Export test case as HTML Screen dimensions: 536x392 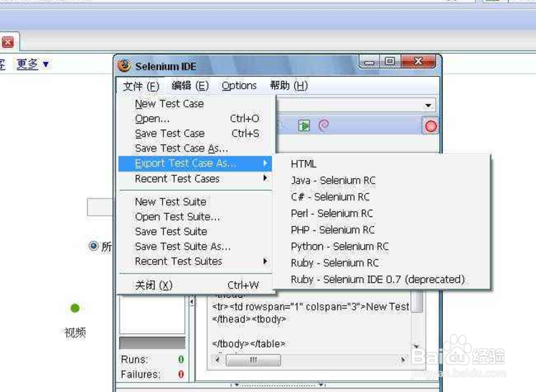point(383,164)
